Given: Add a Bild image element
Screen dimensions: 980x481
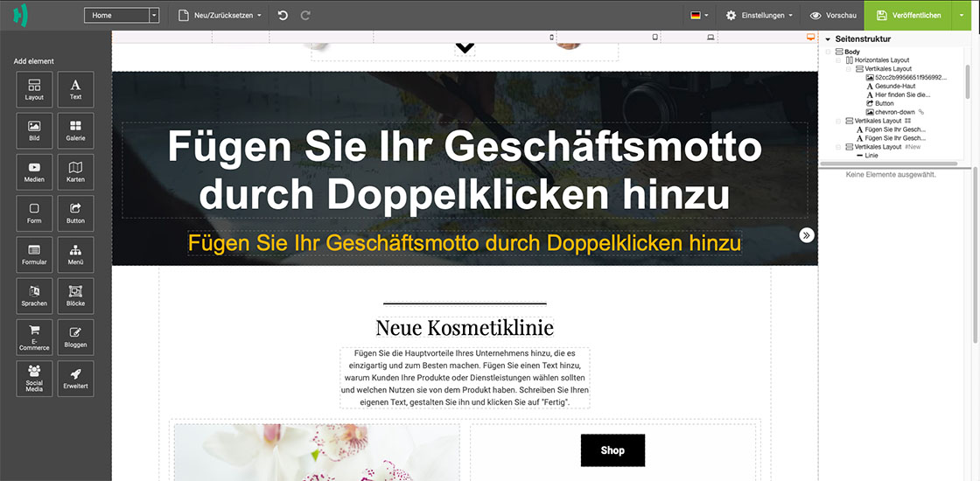Looking at the screenshot, I should pyautogui.click(x=34, y=130).
